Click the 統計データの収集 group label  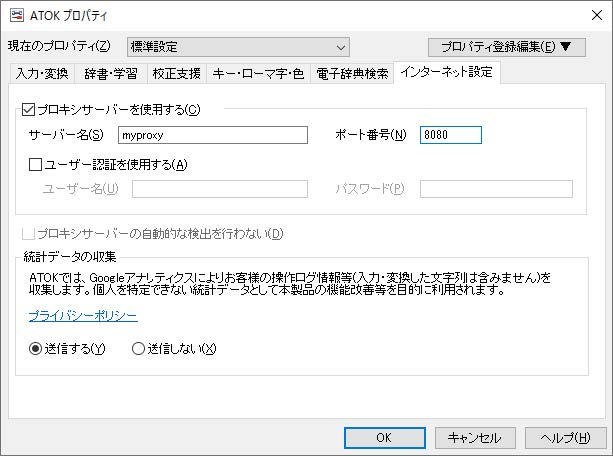(x=70, y=257)
